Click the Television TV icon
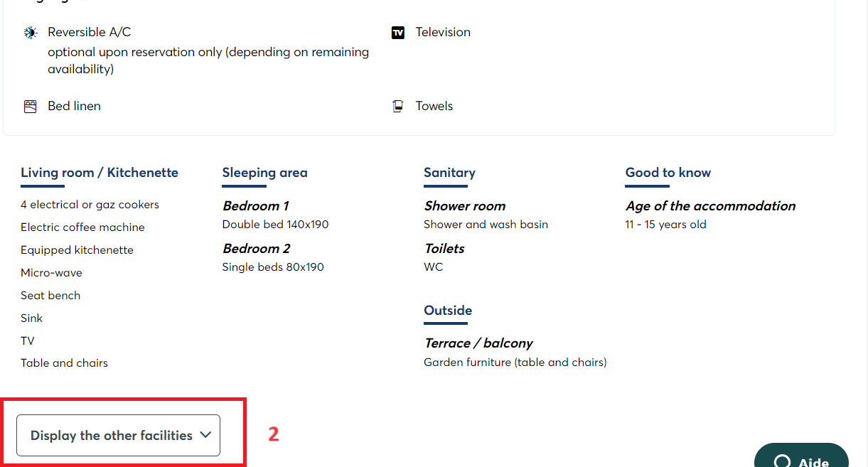This screenshot has height=467, width=868. 398,33
